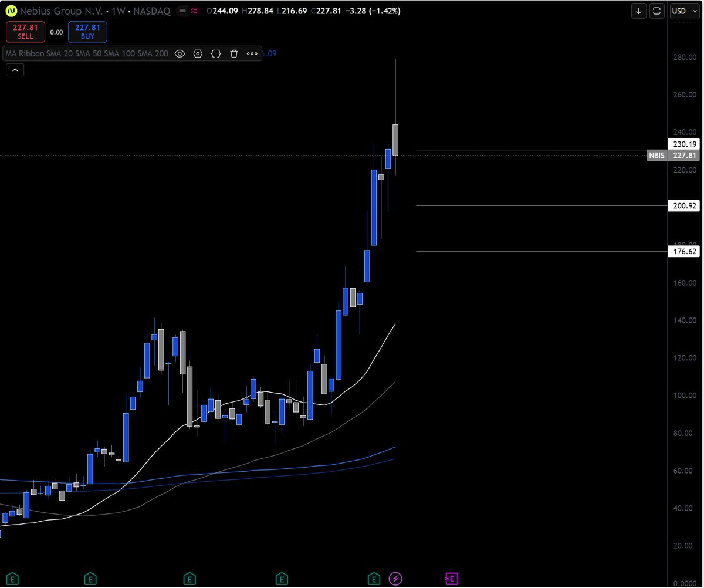Click the earnings E marker beside lightning icon
This screenshot has width=704, height=588.
[373, 579]
